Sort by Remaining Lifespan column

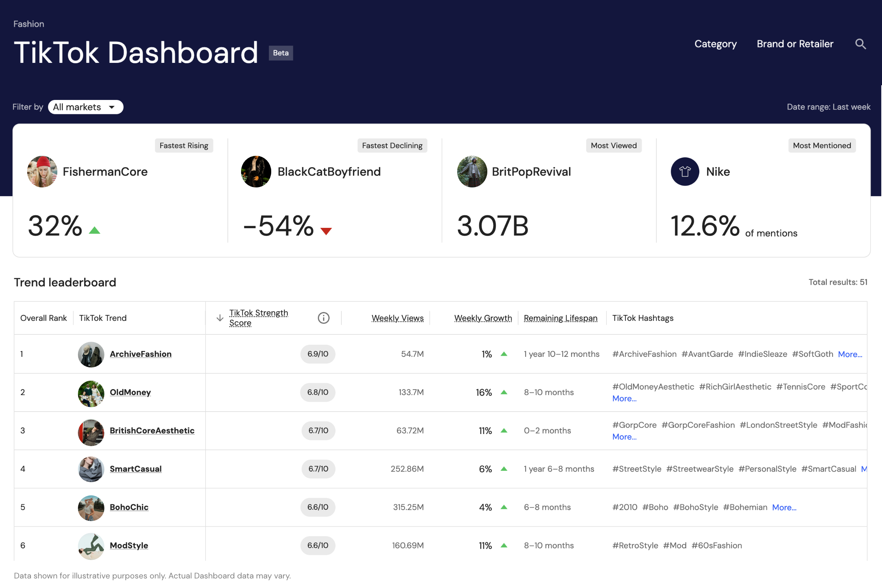pyautogui.click(x=560, y=318)
